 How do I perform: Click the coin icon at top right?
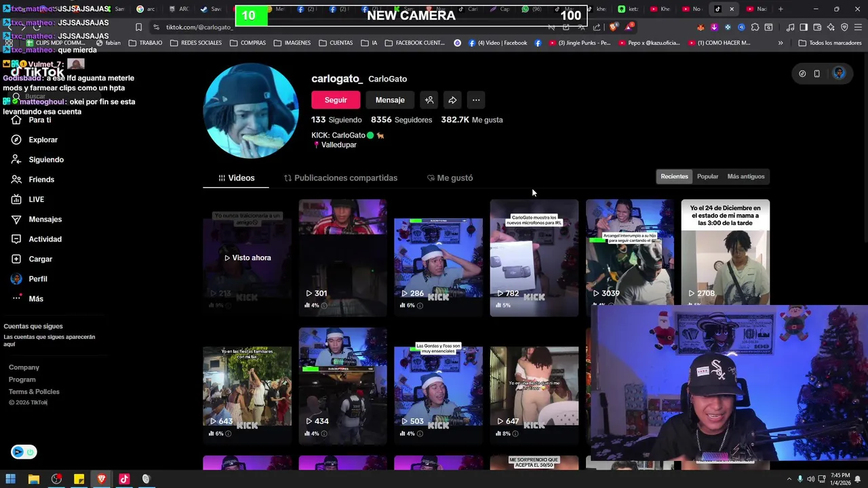coord(802,73)
